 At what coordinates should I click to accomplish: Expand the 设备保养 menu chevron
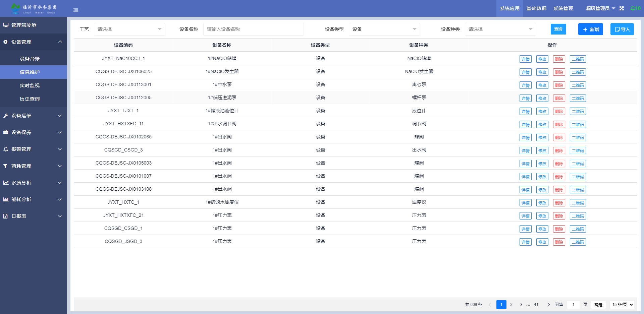click(x=60, y=132)
